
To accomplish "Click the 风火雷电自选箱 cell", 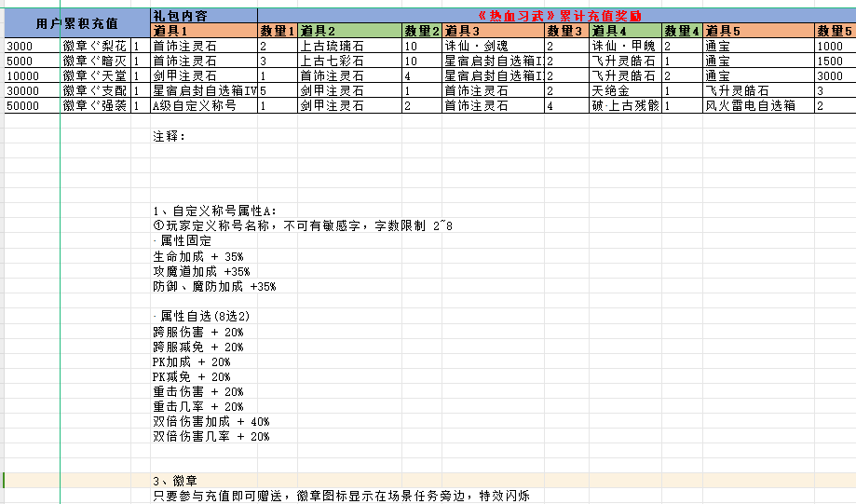I will pyautogui.click(x=757, y=105).
